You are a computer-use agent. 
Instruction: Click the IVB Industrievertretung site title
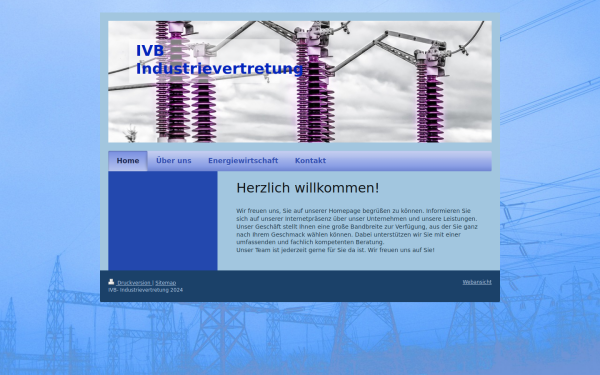(220, 60)
